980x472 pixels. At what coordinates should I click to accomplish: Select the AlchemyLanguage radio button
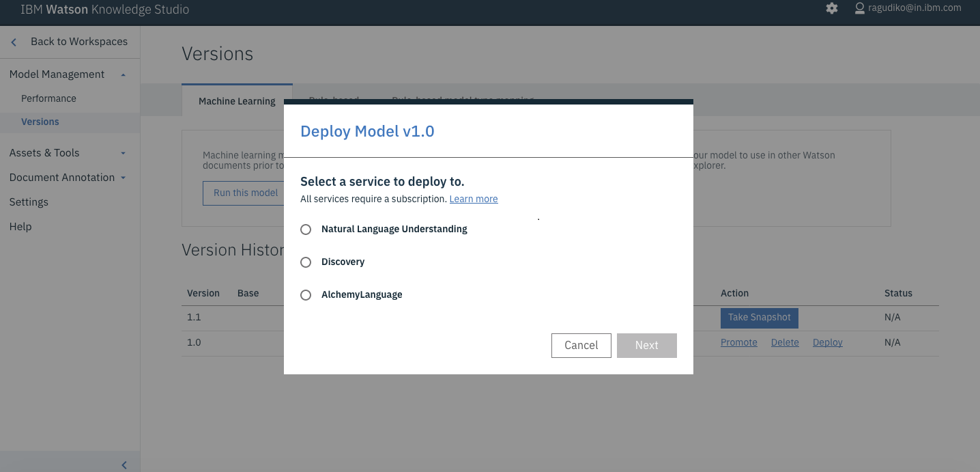pos(306,295)
